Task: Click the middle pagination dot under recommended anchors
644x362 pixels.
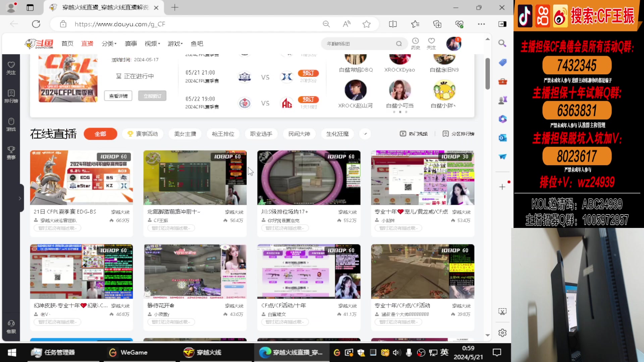Action: coord(400,112)
